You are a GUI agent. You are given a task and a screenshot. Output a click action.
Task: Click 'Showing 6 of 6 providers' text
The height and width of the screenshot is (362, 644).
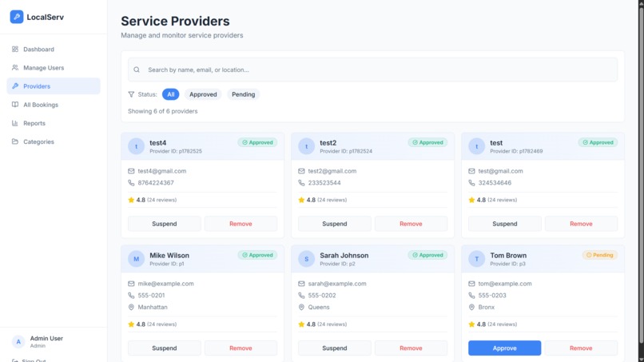[163, 111]
